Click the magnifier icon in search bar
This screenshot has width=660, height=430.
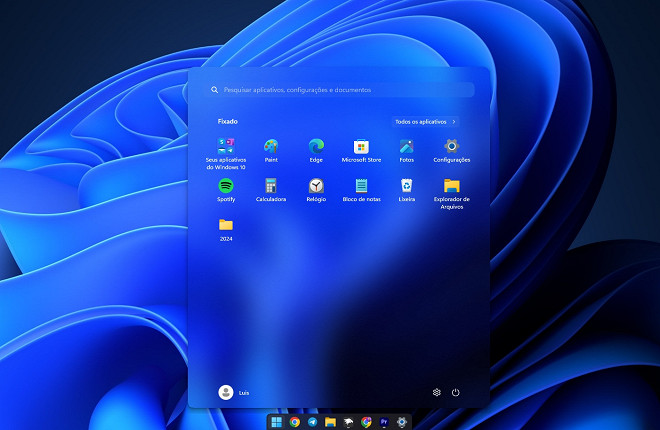tap(214, 90)
